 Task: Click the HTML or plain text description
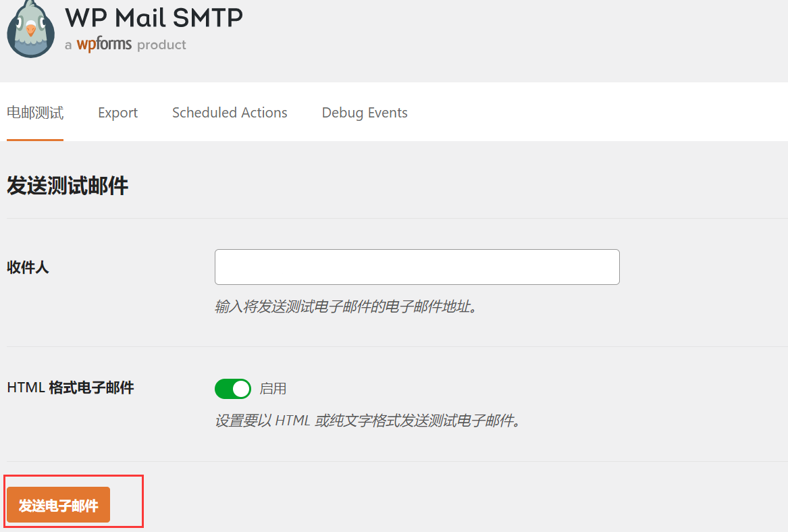click(367, 421)
